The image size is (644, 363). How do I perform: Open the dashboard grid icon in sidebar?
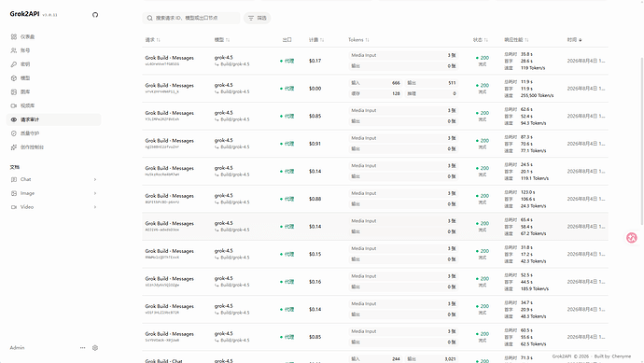pyautogui.click(x=14, y=36)
